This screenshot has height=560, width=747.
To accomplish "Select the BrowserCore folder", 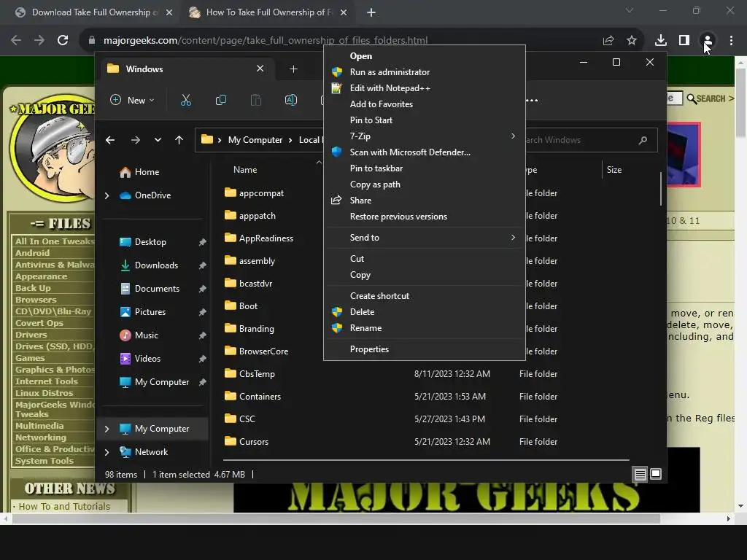I will [x=263, y=351].
